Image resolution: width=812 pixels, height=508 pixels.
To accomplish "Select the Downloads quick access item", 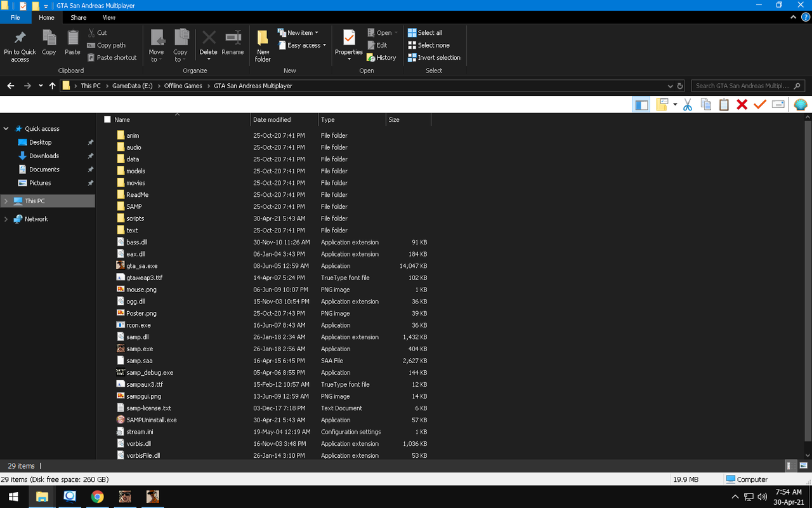I will [44, 156].
